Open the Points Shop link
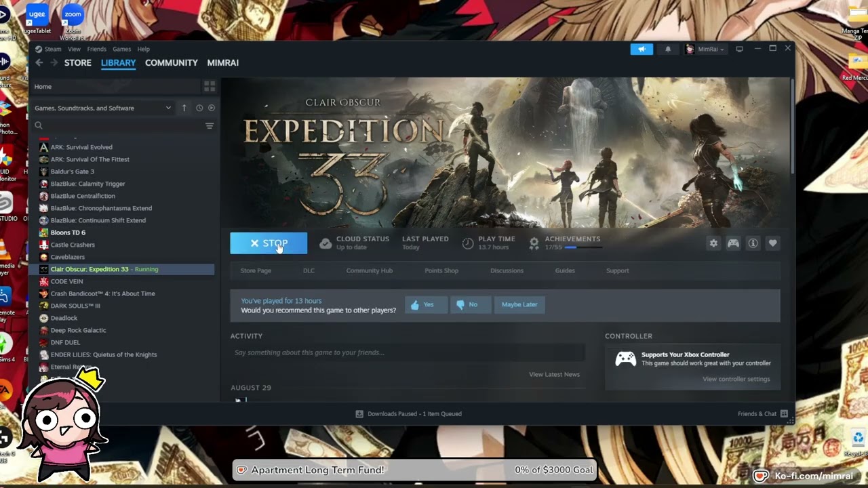Screen dimensions: 868x488 point(441,270)
